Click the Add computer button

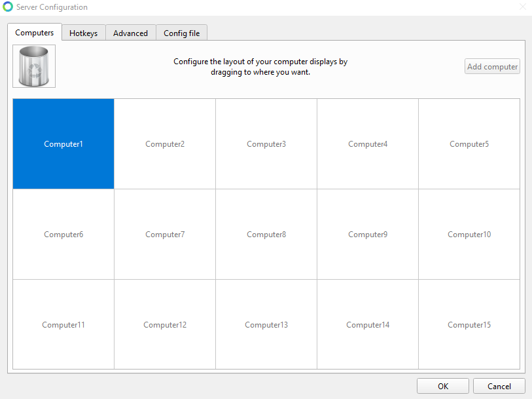[492, 67]
